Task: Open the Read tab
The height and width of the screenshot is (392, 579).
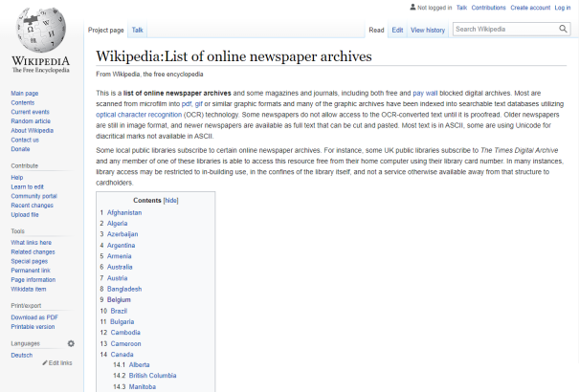Action: pyautogui.click(x=376, y=31)
